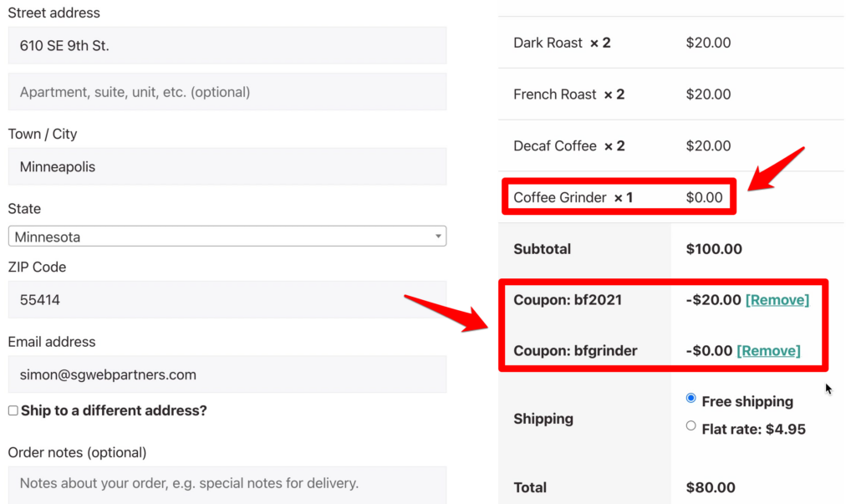
Task: Click the Ship to a different address label
Action: coord(114,410)
